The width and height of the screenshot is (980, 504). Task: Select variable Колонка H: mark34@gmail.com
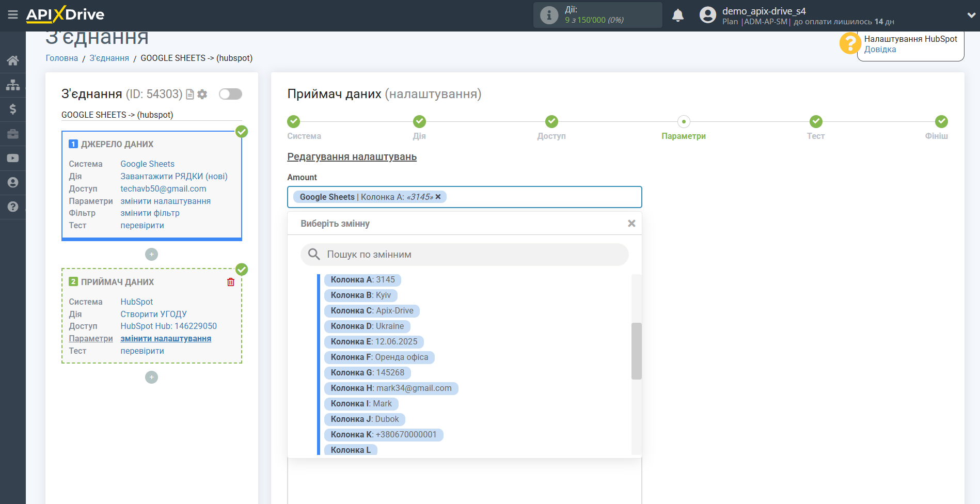[x=391, y=388]
